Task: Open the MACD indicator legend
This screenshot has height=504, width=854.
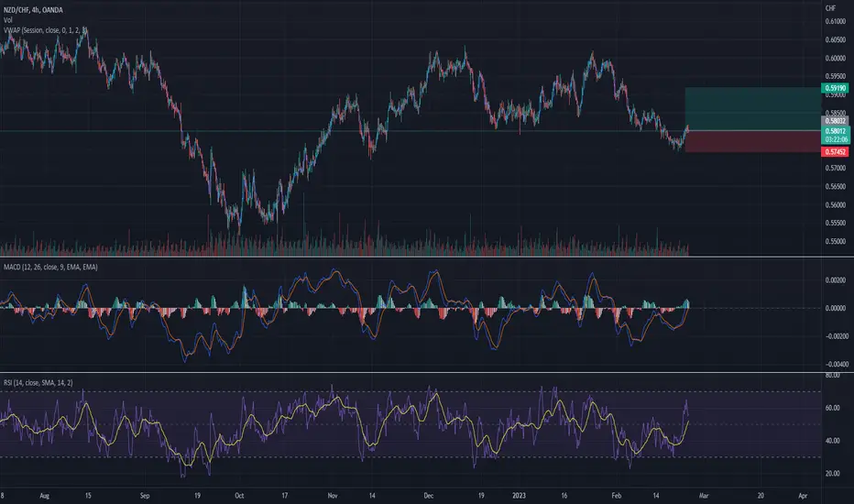Action: 50,267
